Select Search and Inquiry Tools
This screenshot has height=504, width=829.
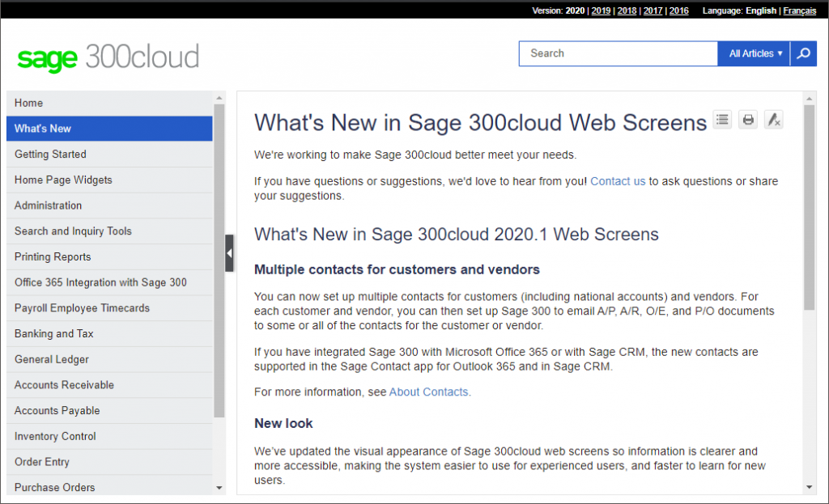[109, 231]
